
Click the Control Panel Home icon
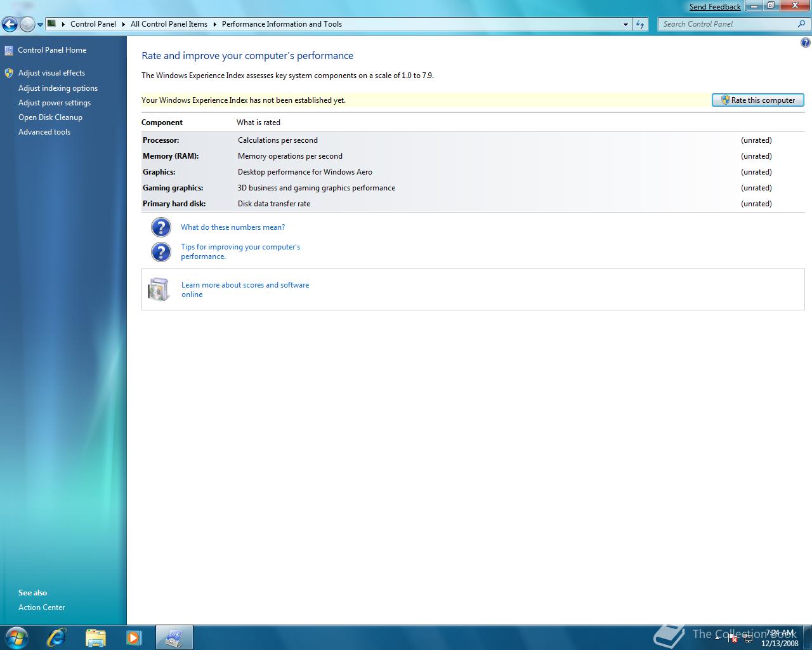[9, 50]
